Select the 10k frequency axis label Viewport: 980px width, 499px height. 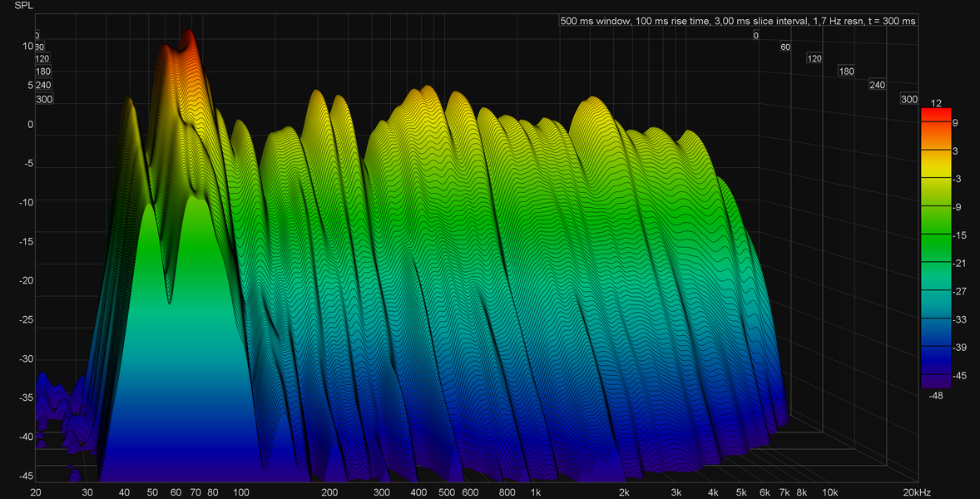tap(830, 492)
